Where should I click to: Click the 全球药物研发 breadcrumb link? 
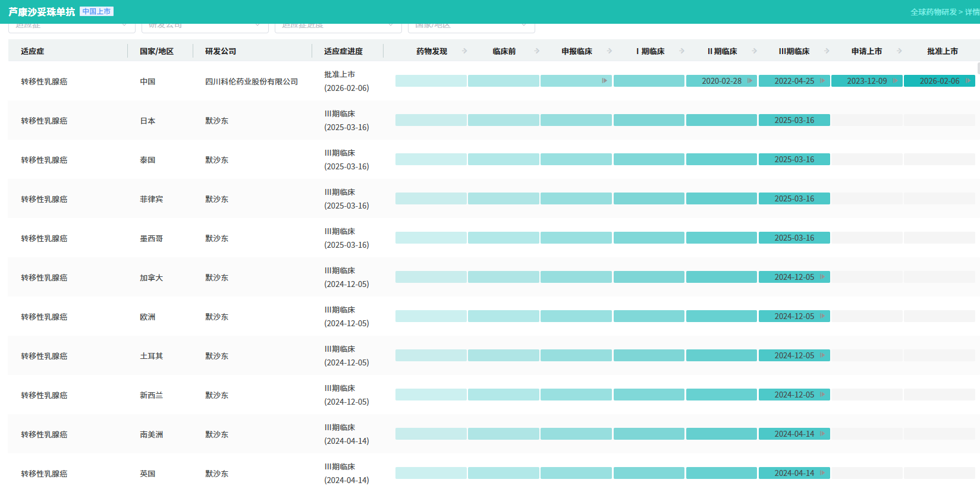coord(933,12)
